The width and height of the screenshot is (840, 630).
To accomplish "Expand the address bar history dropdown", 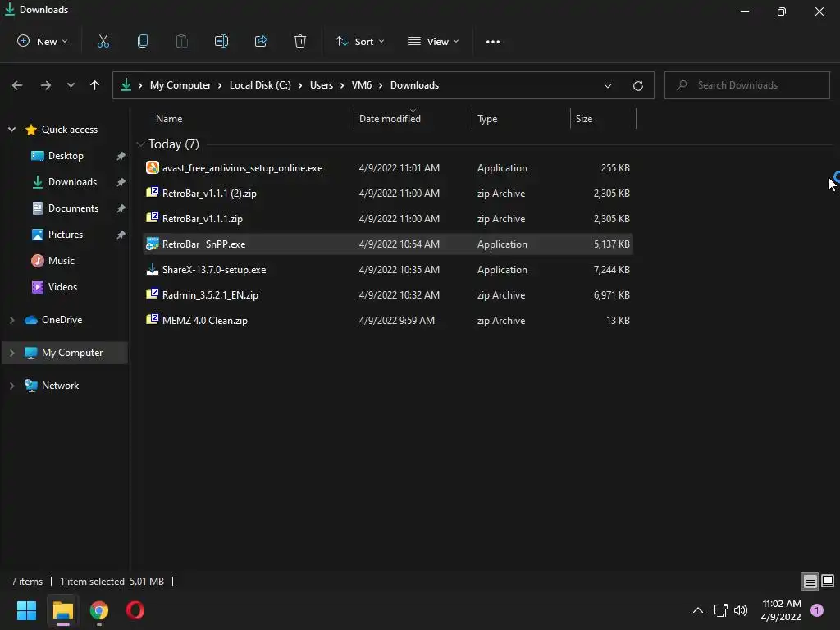I will tap(608, 85).
